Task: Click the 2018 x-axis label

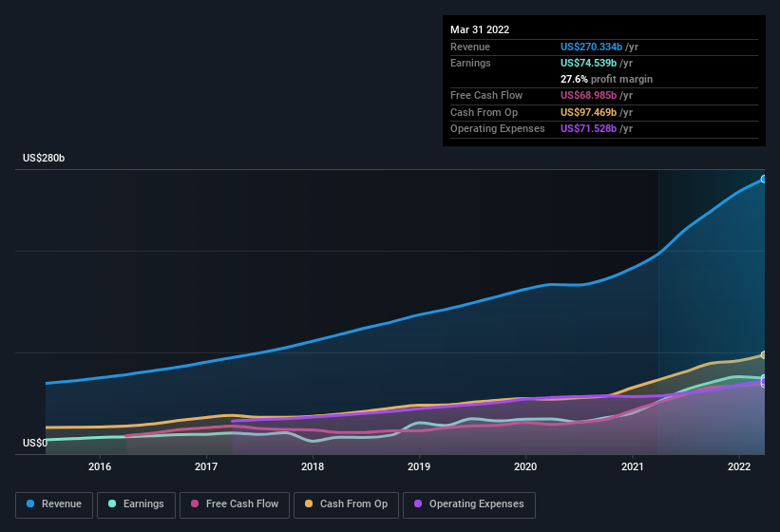Action: (x=313, y=466)
